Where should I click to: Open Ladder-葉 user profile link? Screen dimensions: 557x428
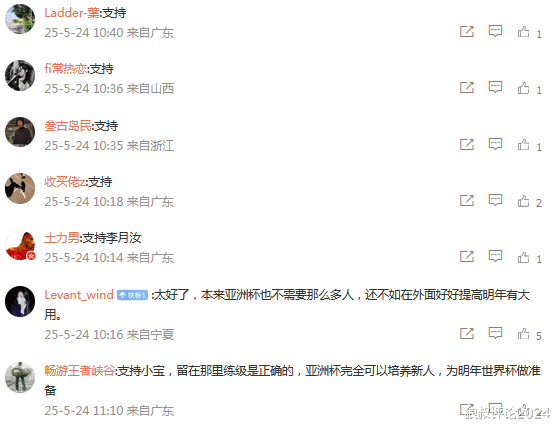click(72, 13)
